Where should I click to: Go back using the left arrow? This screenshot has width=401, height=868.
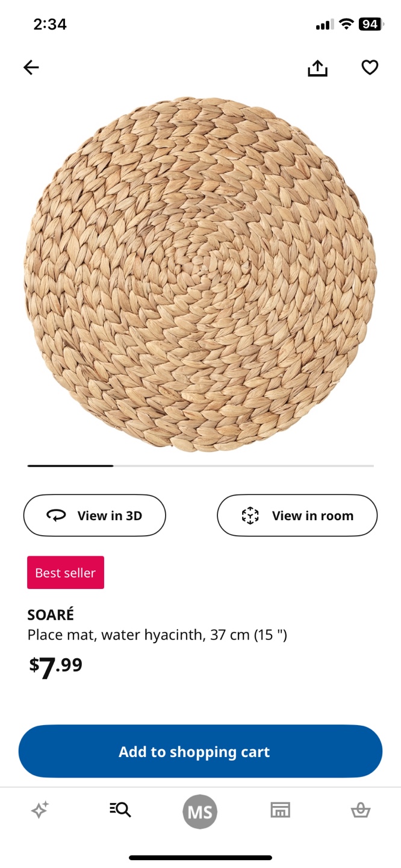tap(31, 68)
